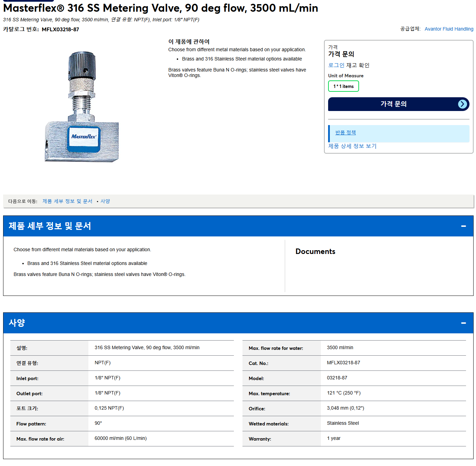Collapse the 사양 section with minus icon
The image size is (476, 466).
(x=463, y=323)
